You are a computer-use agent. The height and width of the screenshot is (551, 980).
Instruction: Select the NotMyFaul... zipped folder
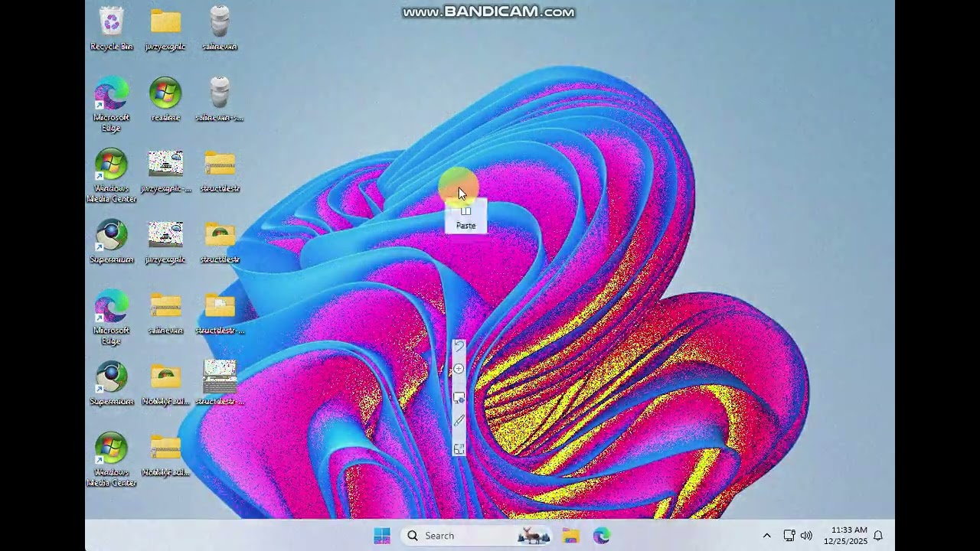click(x=165, y=455)
